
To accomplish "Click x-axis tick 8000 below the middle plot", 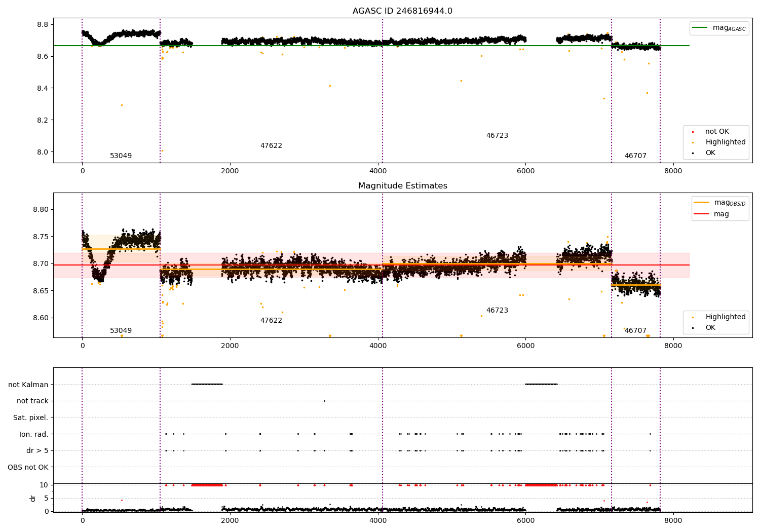I will click(x=673, y=346).
